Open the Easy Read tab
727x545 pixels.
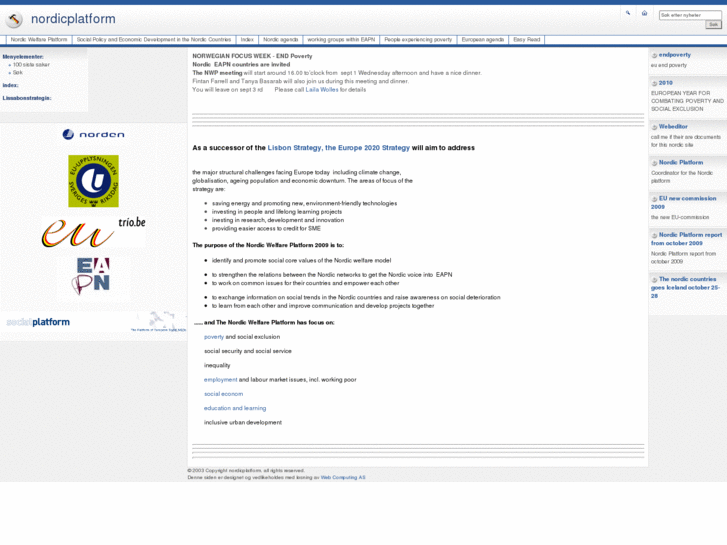pyautogui.click(x=527, y=40)
